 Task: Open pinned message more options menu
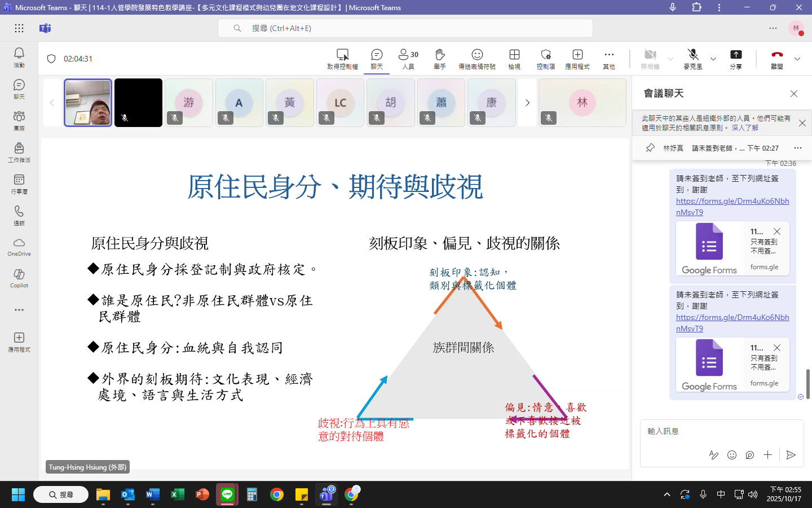[x=797, y=148]
